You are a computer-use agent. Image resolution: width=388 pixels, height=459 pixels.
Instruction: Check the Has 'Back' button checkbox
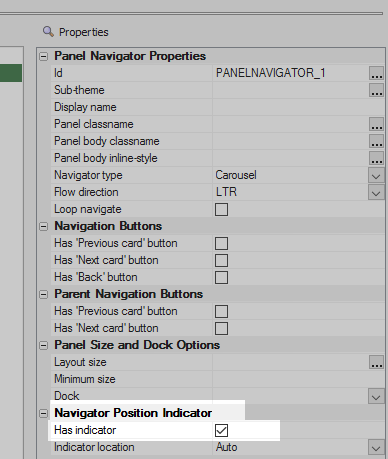222,278
